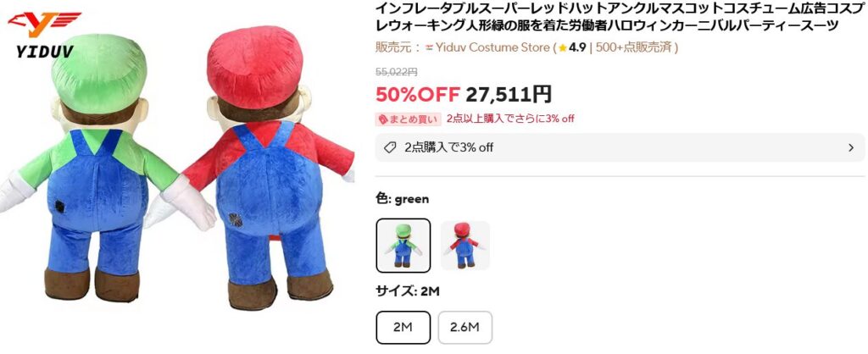Click the tag icon in the 2点購入で3% off banner
Screen dimensions: 868x354
point(390,147)
